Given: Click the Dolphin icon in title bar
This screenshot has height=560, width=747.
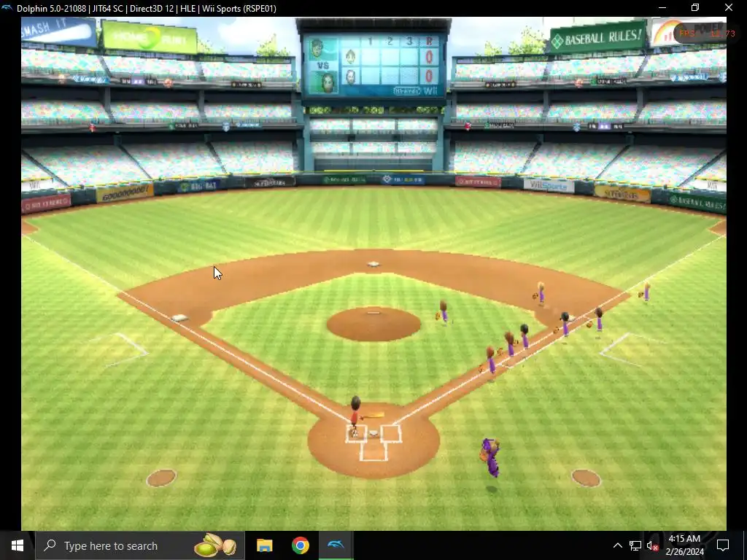Looking at the screenshot, I should pyautogui.click(x=7, y=8).
